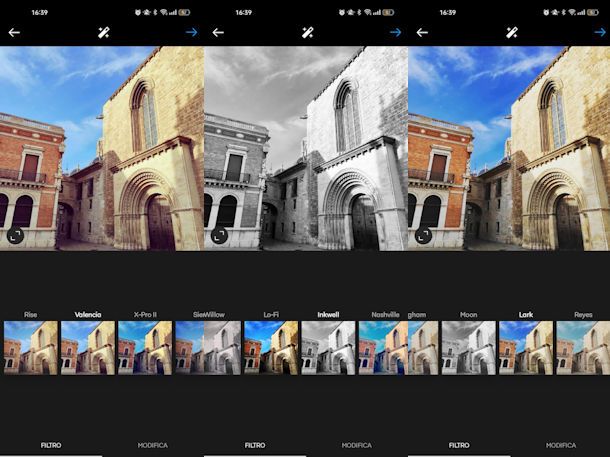Tap the 'Nashville' filter name label
This screenshot has width=610, height=457.
click(x=385, y=315)
